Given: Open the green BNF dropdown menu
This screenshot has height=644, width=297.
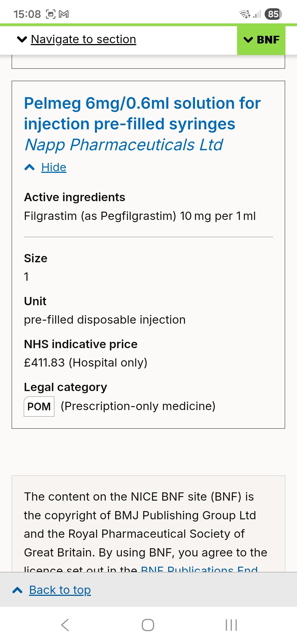Looking at the screenshot, I should [261, 40].
